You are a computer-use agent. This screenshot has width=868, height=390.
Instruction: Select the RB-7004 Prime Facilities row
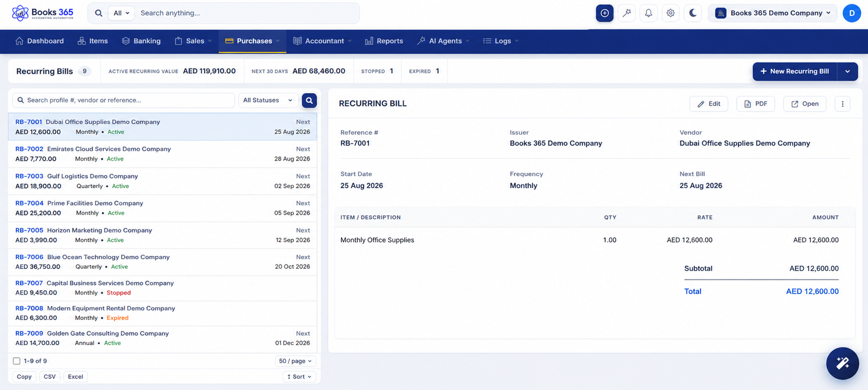point(163,208)
